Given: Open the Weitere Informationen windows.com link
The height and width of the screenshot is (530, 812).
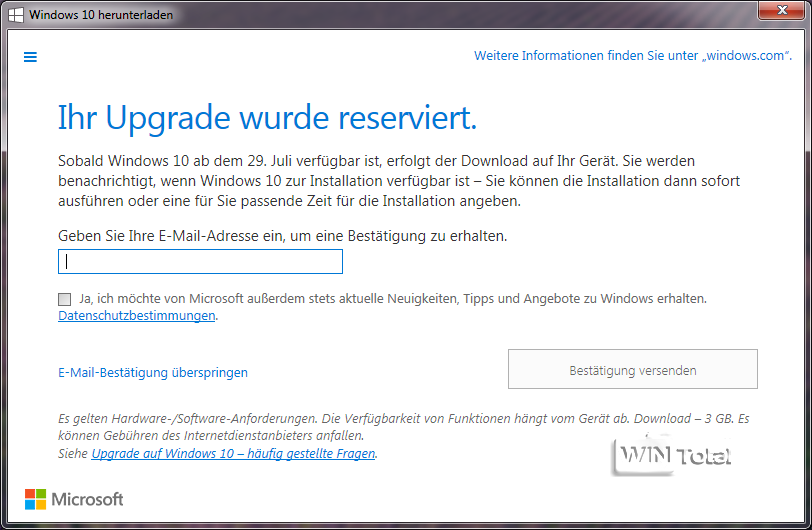Looking at the screenshot, I should pos(633,55).
